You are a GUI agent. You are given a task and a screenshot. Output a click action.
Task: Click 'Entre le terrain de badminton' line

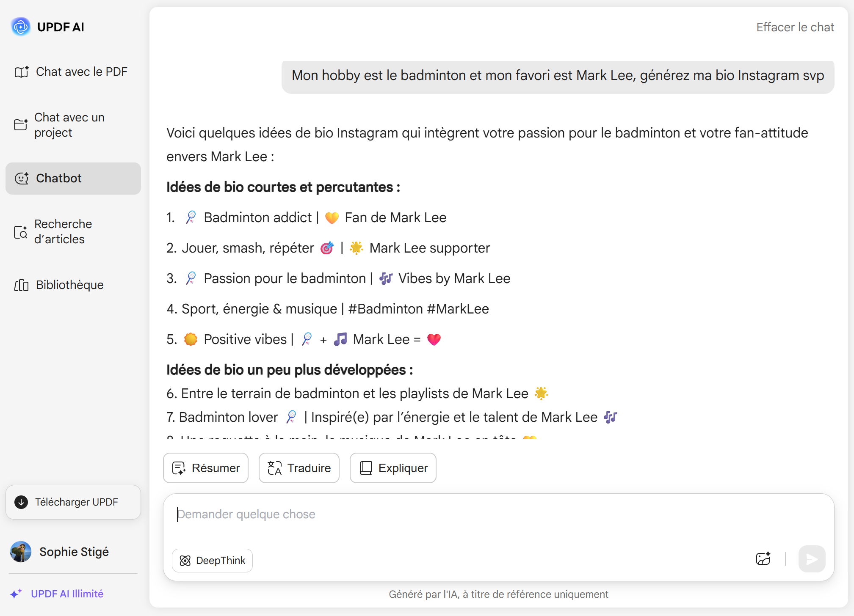click(x=357, y=393)
